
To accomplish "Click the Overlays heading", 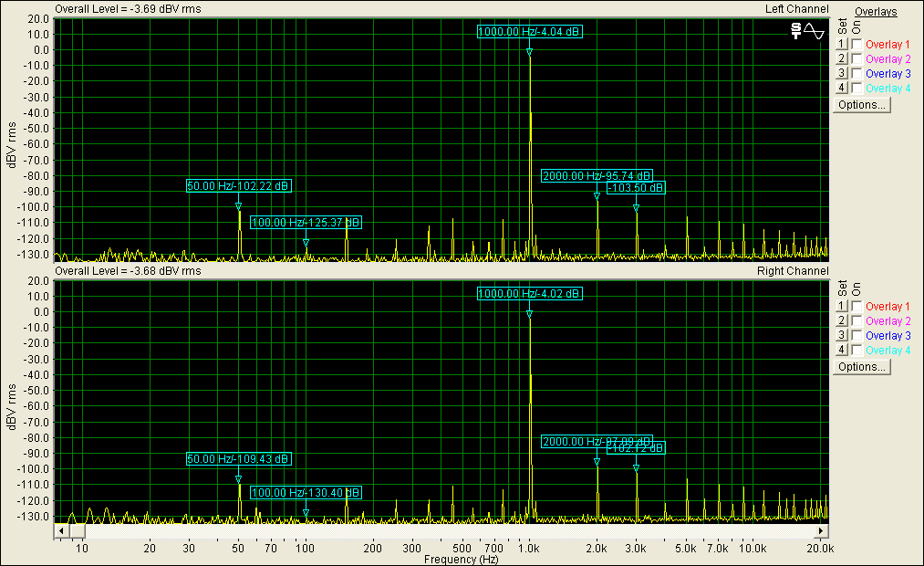I will pyautogui.click(x=876, y=12).
